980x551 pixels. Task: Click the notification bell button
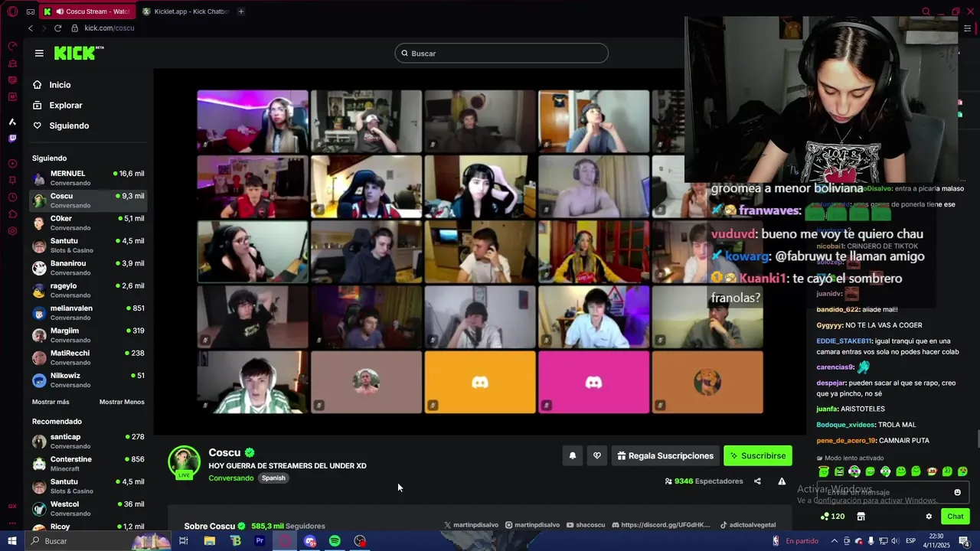pyautogui.click(x=572, y=456)
